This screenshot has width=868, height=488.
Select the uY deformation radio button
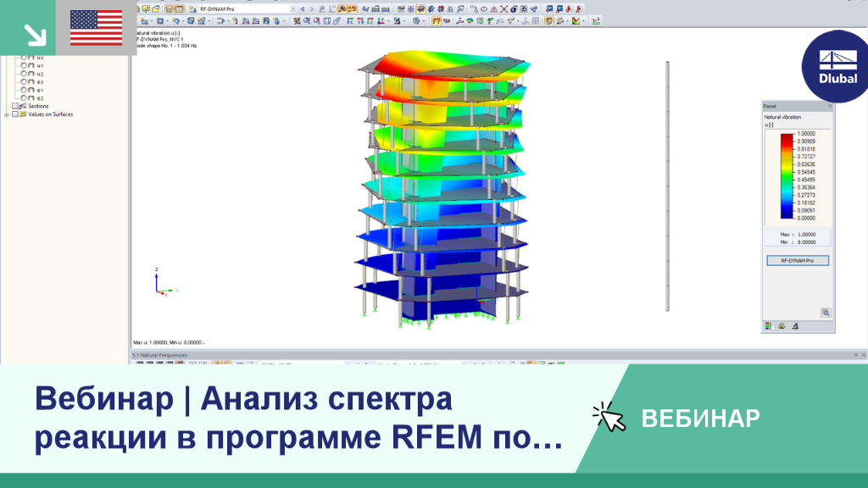24,65
